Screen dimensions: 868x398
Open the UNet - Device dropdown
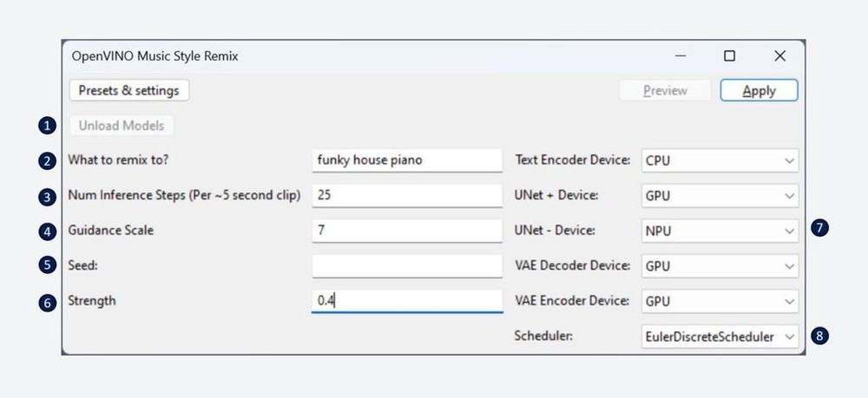(x=719, y=231)
